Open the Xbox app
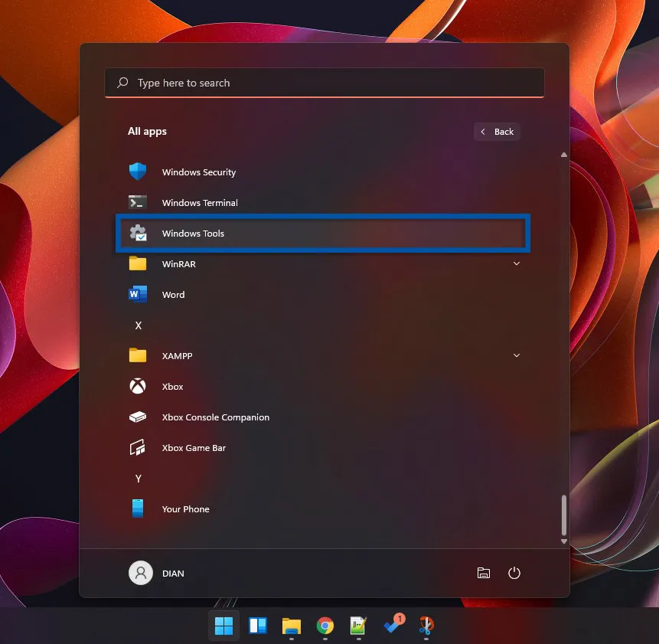Viewport: 659px width, 644px height. click(172, 386)
